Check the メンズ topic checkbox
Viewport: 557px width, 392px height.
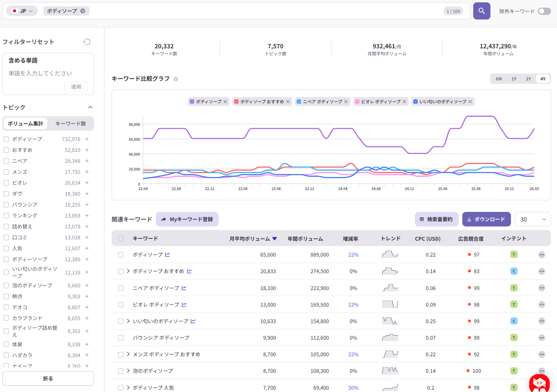(x=6, y=172)
